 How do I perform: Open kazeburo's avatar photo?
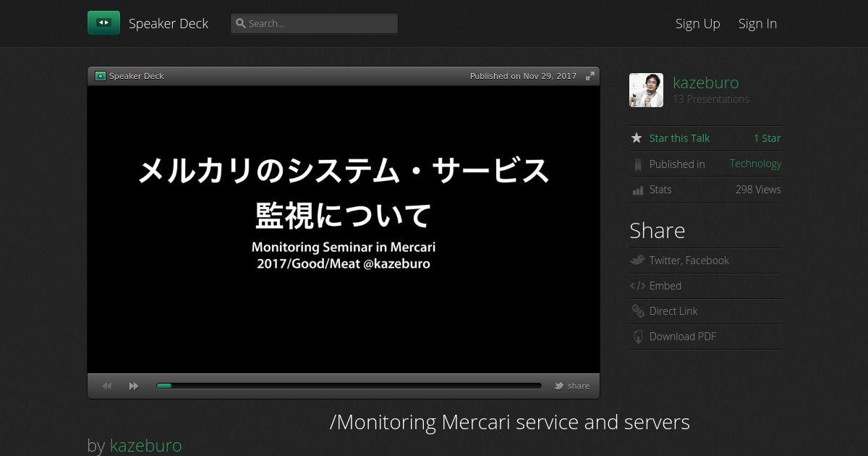(646, 90)
